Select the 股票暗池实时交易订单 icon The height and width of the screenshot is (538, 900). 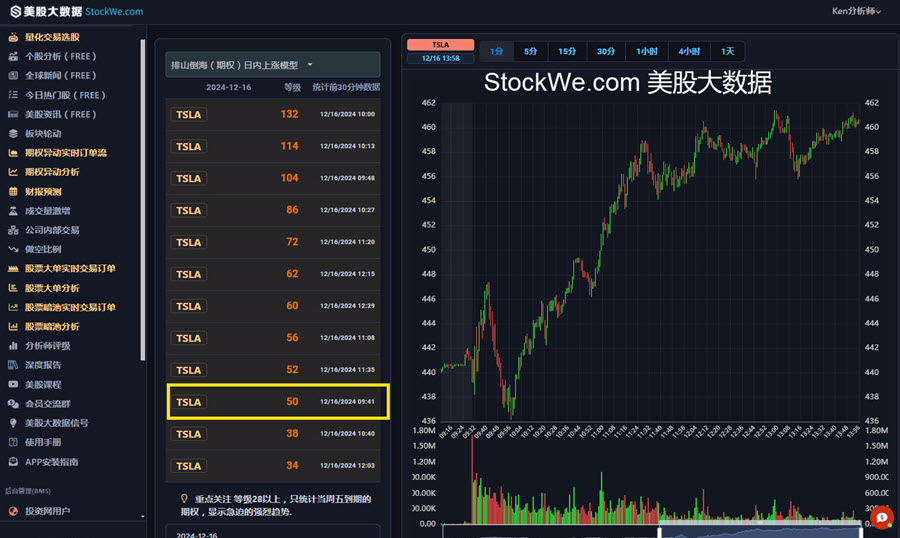13,307
